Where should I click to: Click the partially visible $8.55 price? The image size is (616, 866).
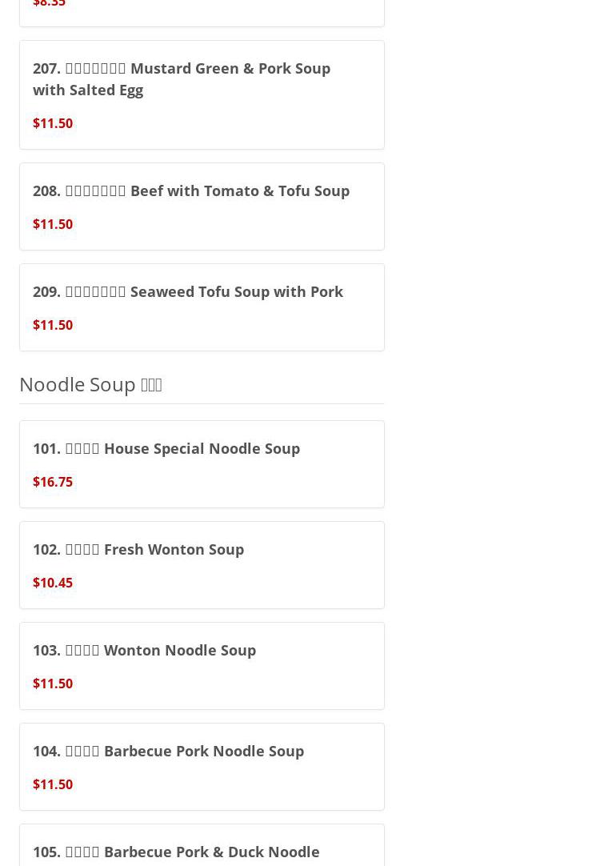point(49,4)
